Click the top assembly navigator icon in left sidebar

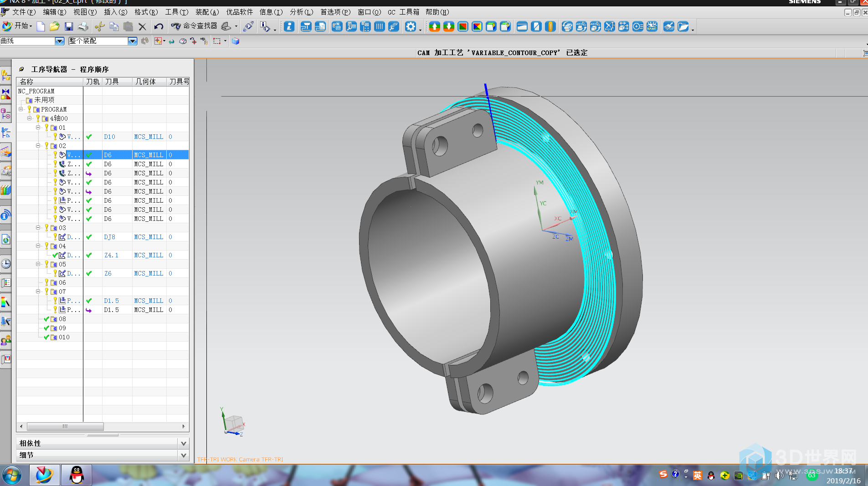pyautogui.click(x=5, y=75)
